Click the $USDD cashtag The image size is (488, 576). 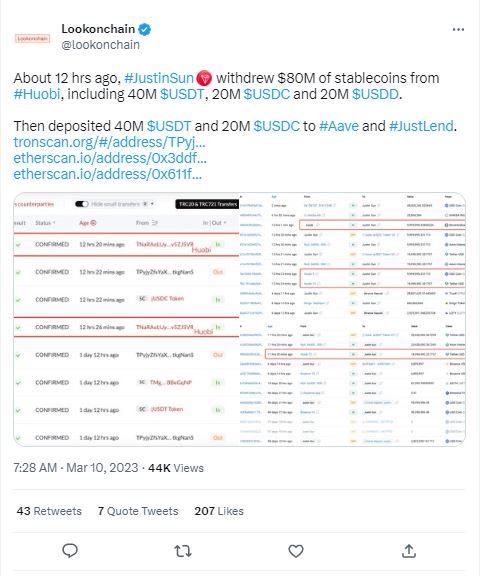[375, 94]
